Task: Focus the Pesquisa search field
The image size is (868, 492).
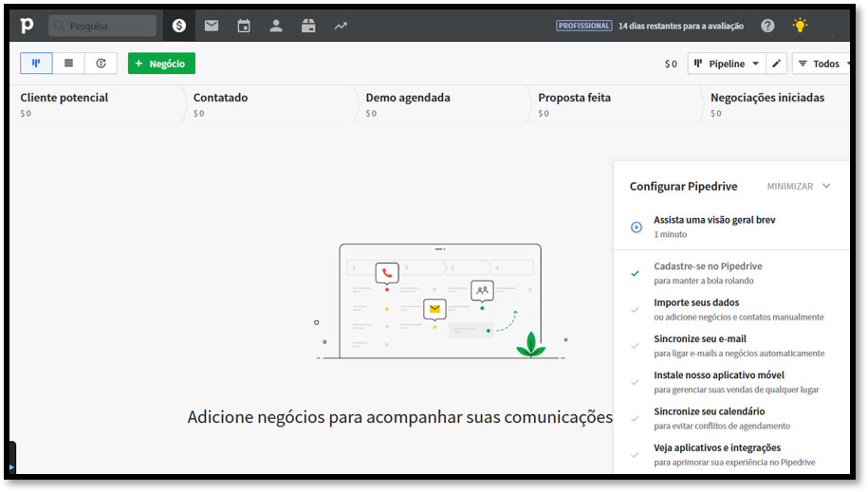Action: click(x=102, y=26)
